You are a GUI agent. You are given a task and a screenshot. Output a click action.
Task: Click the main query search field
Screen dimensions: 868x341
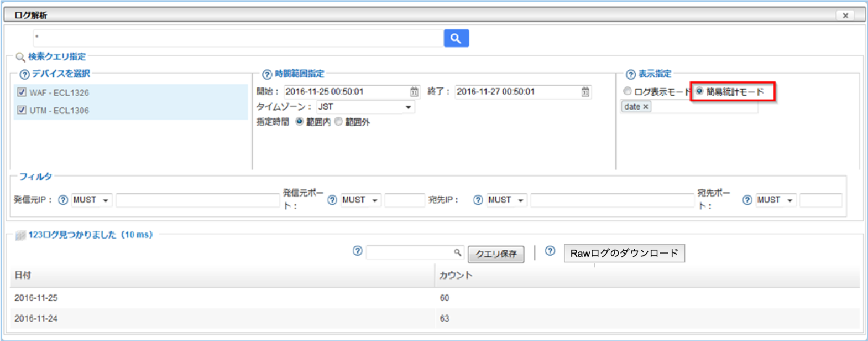[238, 38]
